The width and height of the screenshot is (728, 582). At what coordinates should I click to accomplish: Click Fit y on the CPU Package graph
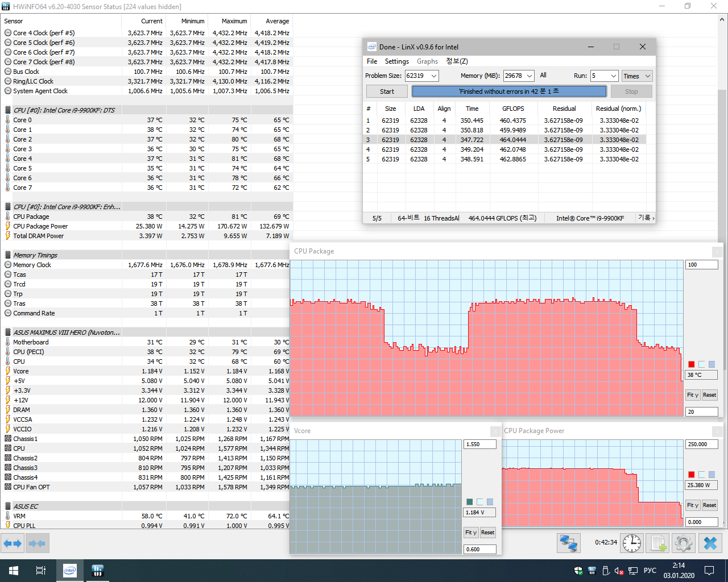click(693, 395)
